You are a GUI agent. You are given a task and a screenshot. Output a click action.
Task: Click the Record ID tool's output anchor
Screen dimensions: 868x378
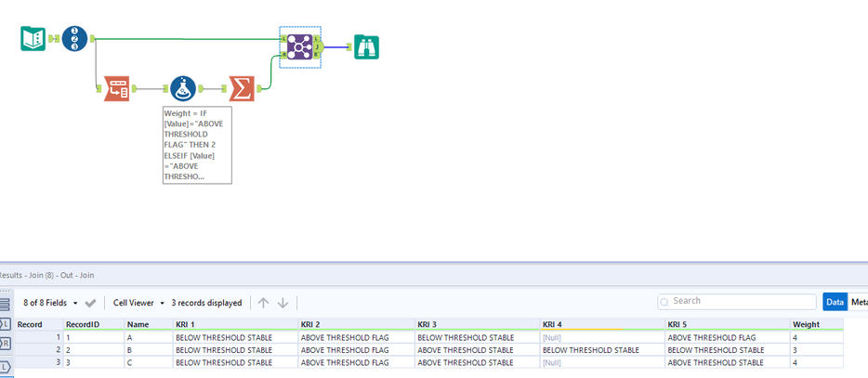click(92, 38)
